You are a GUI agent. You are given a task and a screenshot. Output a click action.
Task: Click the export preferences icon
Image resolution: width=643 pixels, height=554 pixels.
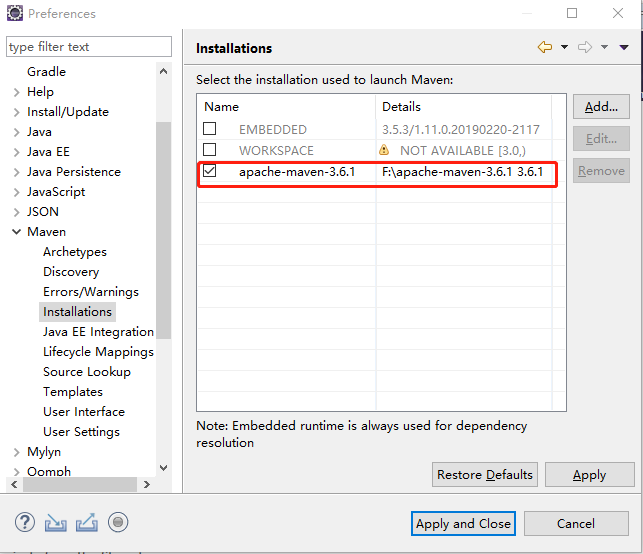tap(87, 522)
